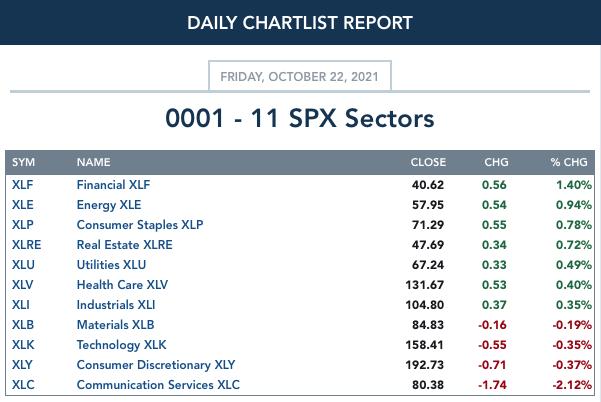Open the XLF symbol link
The height and width of the screenshot is (402, 601).
(x=22, y=185)
